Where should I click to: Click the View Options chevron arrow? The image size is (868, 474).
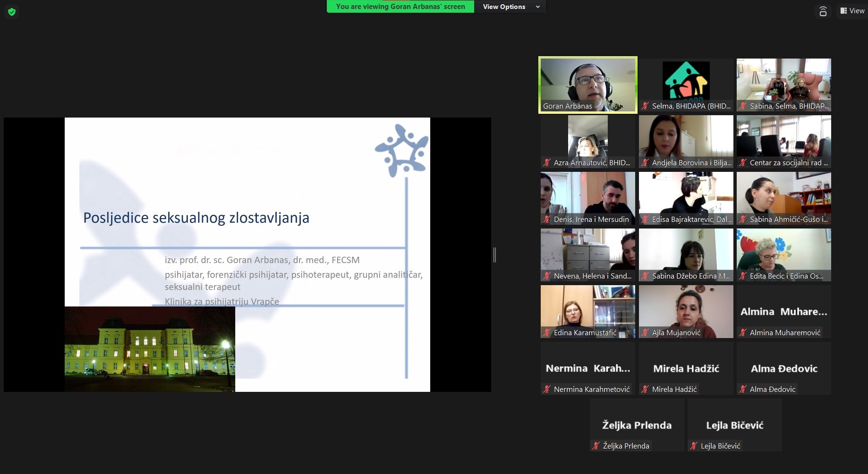pyautogui.click(x=537, y=7)
